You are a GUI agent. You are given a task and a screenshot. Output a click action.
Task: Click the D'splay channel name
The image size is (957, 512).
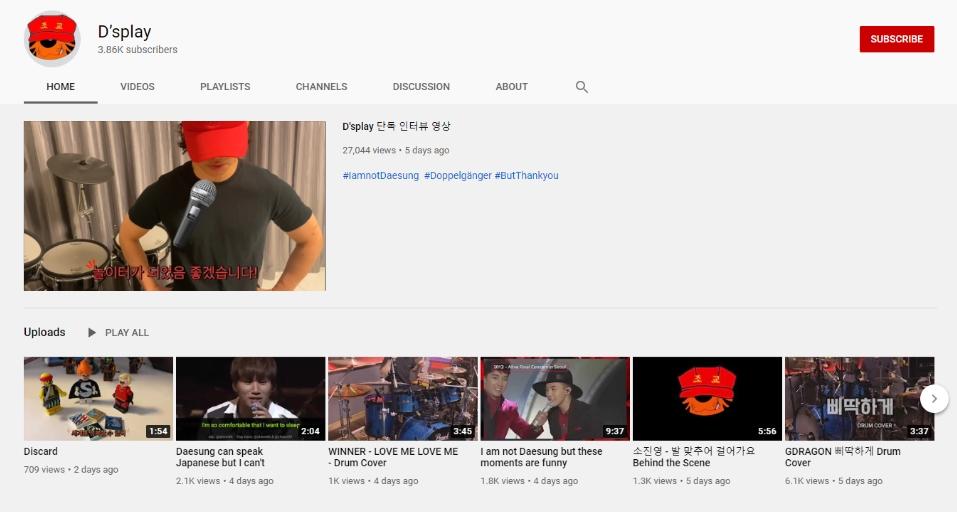pos(125,32)
